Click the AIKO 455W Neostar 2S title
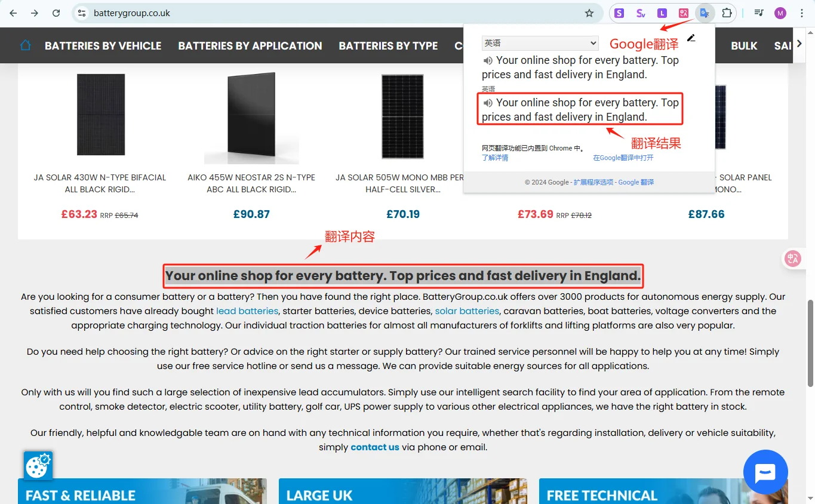 [x=251, y=183]
